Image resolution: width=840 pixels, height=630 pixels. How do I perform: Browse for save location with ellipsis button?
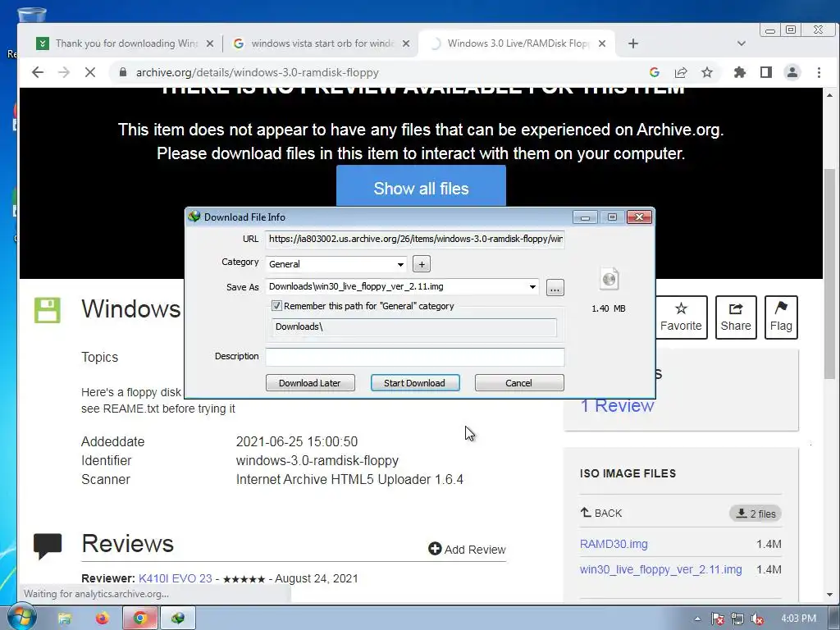coord(555,288)
